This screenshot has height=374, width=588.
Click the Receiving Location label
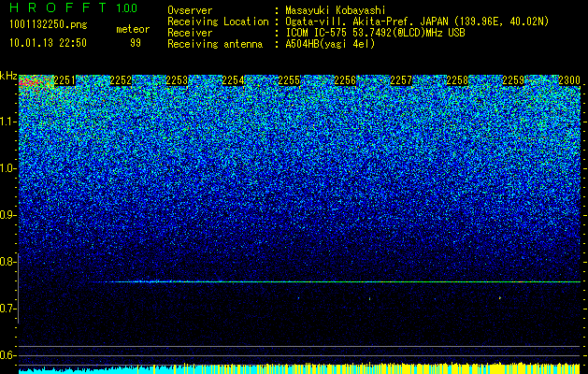pos(218,22)
